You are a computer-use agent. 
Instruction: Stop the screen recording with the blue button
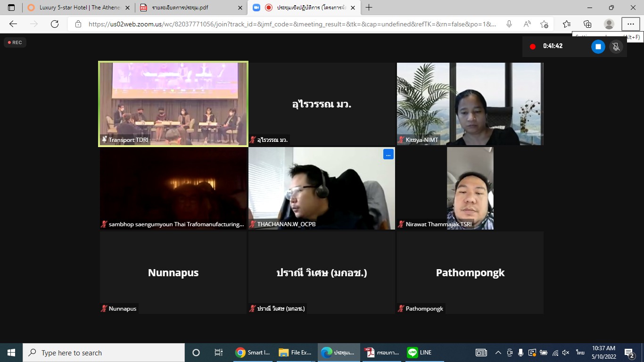click(598, 47)
